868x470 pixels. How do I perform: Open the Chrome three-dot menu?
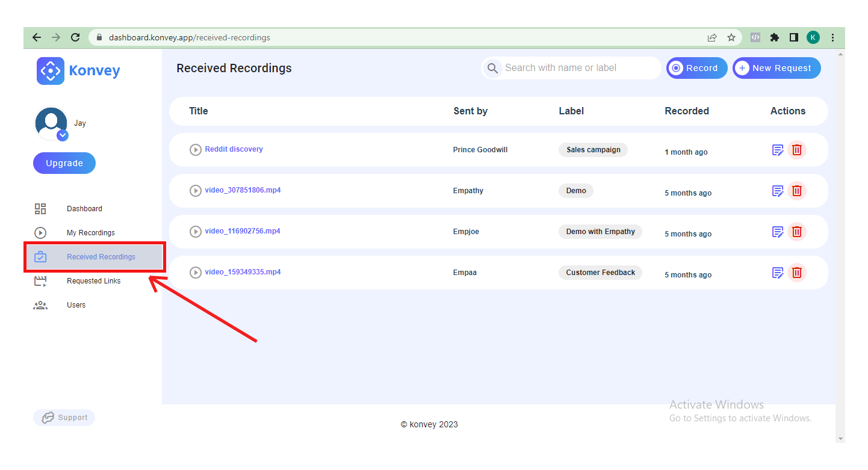coord(832,37)
